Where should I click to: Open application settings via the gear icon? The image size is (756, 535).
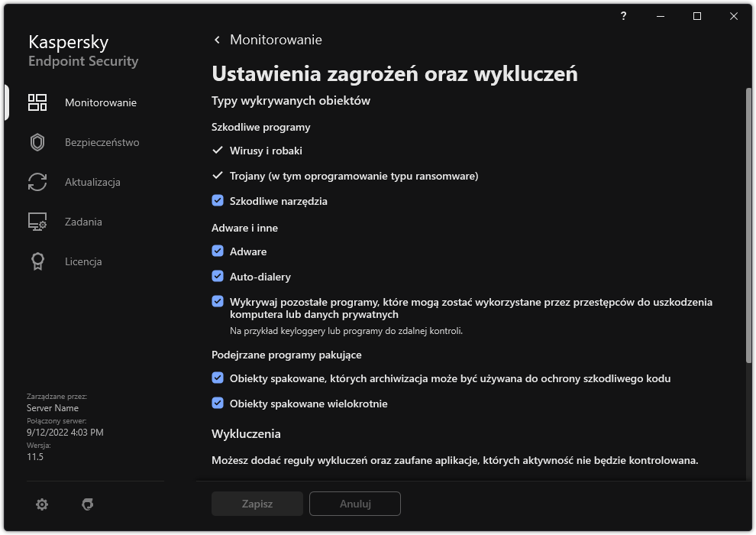(42, 504)
